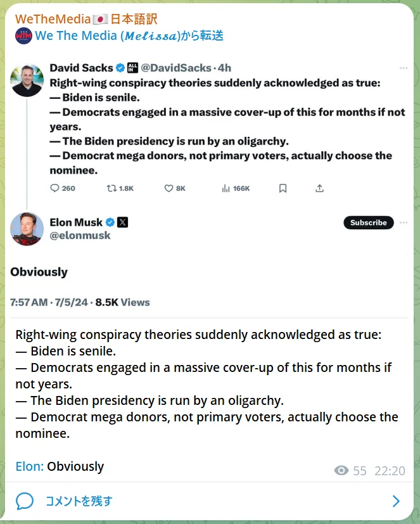Click the comment bubble icon at bottom

pyautogui.click(x=25, y=501)
